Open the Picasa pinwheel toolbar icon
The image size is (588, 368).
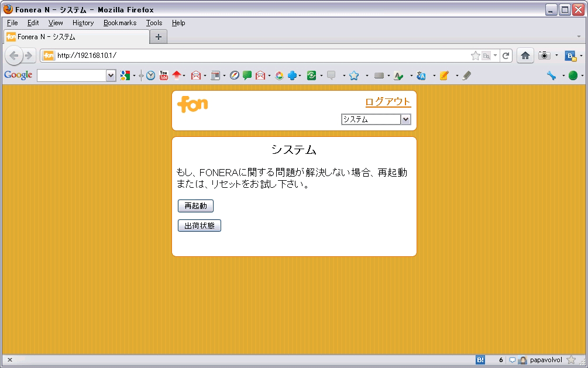[x=279, y=75]
